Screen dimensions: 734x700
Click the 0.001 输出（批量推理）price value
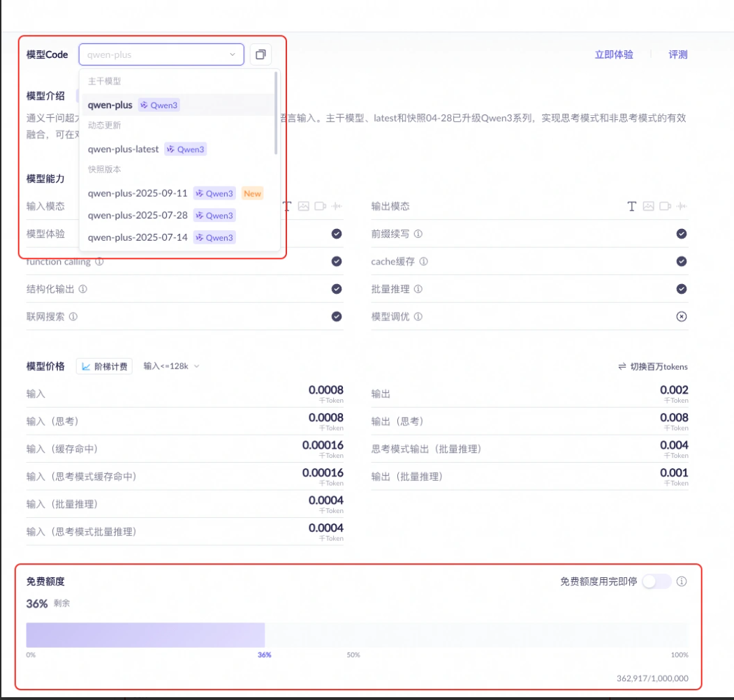coord(674,472)
